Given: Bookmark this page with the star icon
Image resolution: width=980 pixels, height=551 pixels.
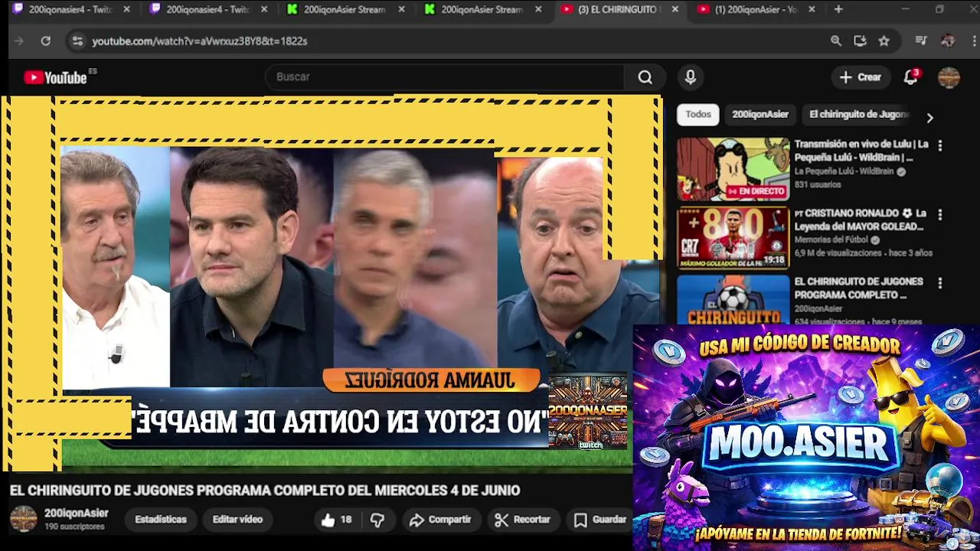Looking at the screenshot, I should tap(884, 41).
